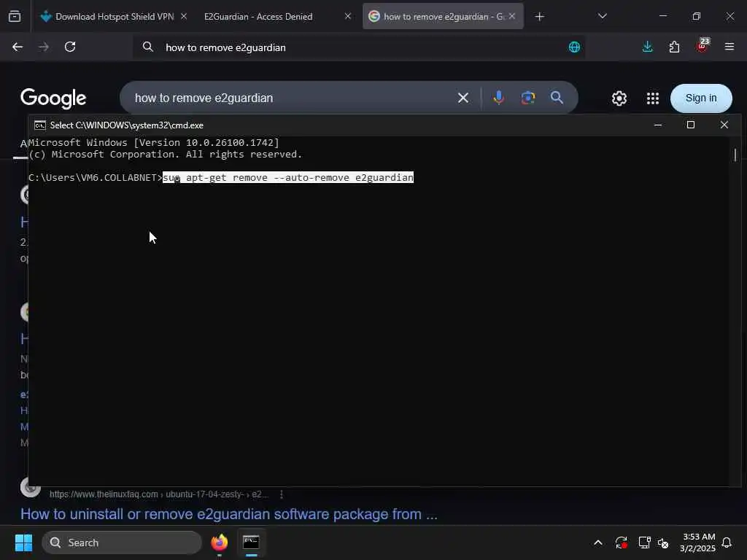Click the red extension badge showing 23
Viewport: 747px width, 560px height.
coord(703,44)
